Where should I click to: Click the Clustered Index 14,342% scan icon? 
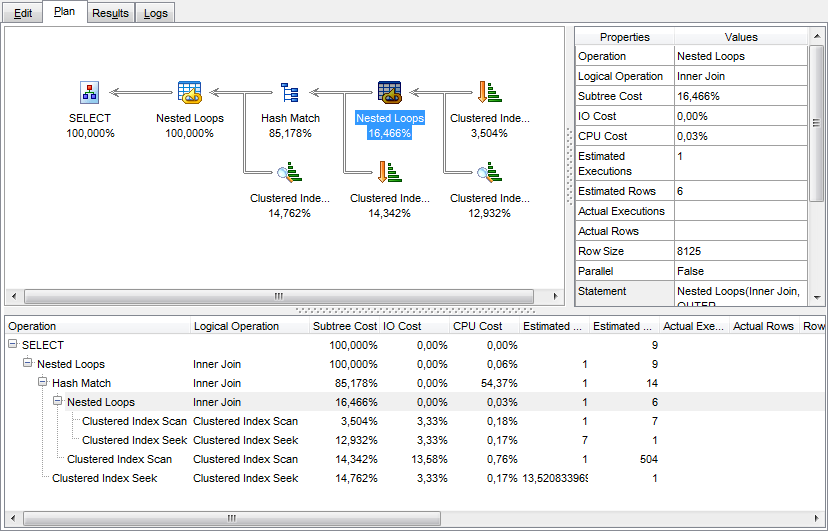tap(390, 173)
